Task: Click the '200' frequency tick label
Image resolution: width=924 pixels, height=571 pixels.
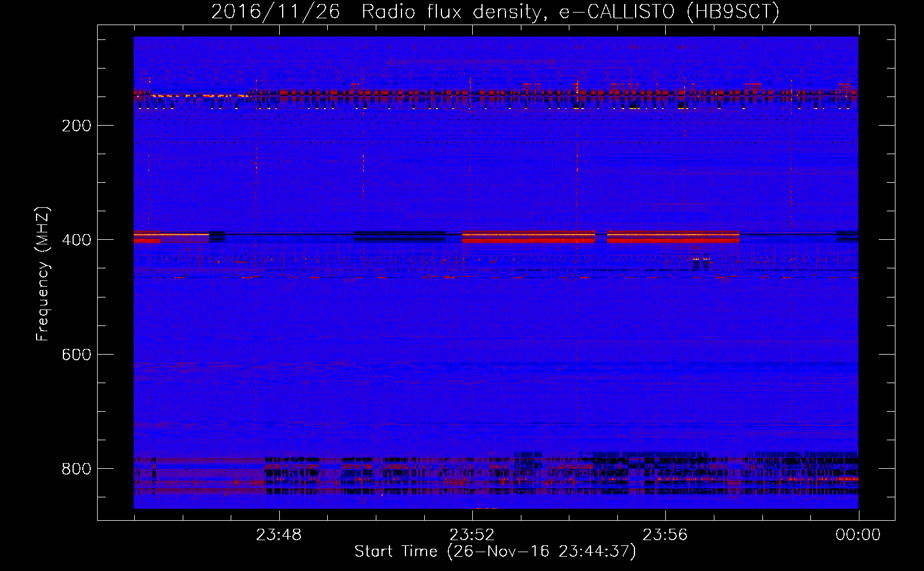Action: pyautogui.click(x=77, y=126)
